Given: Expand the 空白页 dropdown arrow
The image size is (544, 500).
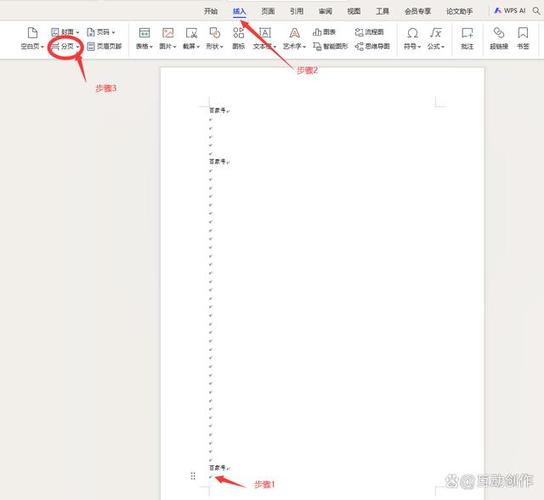Looking at the screenshot, I should coord(42,46).
